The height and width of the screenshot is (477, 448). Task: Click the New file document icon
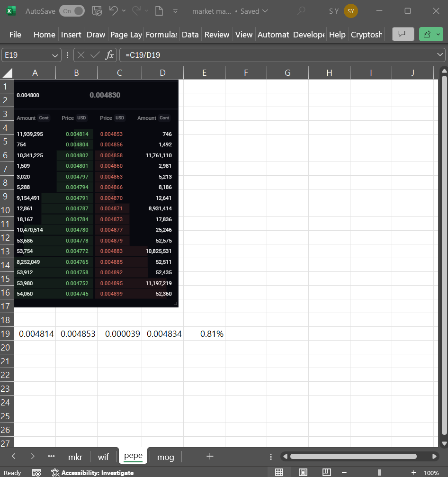coord(159,11)
